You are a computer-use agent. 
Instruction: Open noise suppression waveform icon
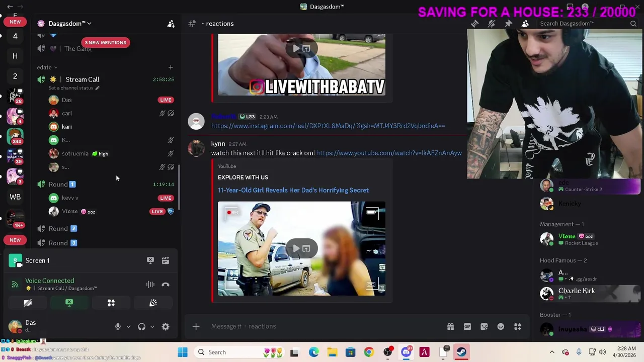pos(150,285)
